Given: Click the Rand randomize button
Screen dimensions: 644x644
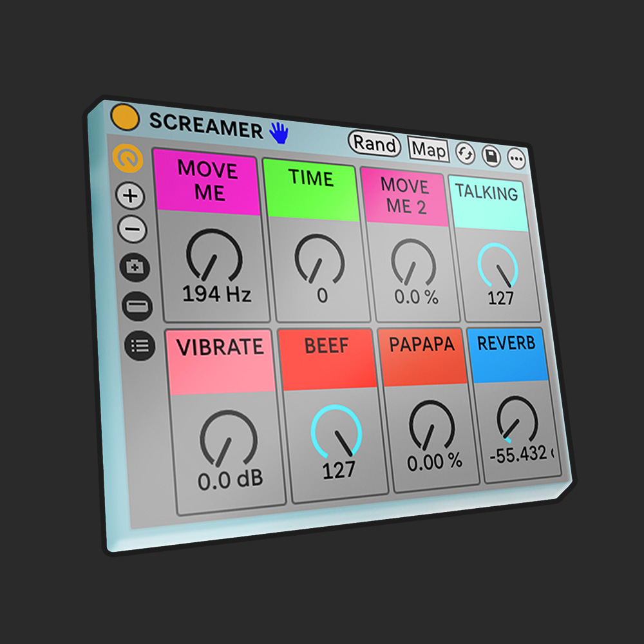Looking at the screenshot, I should click(374, 144).
